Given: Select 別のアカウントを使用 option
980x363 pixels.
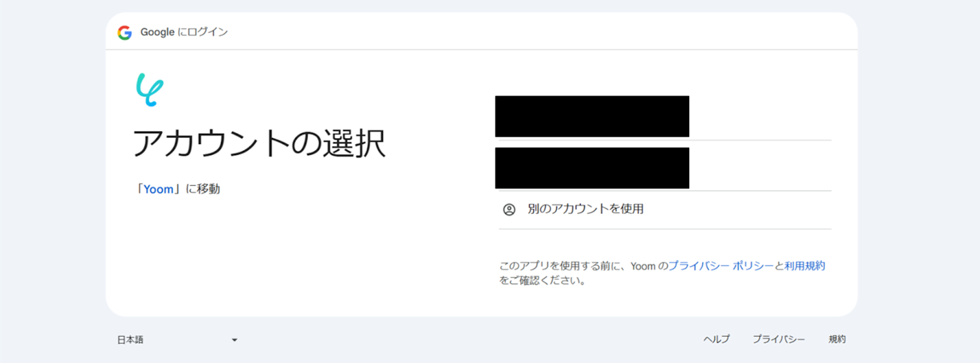Looking at the screenshot, I should [665, 209].
